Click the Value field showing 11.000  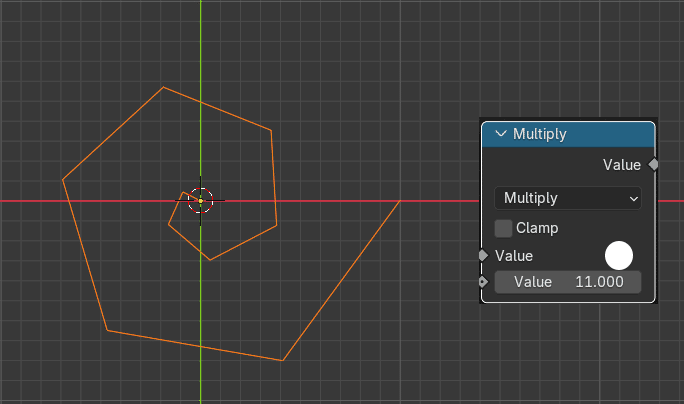pos(568,282)
